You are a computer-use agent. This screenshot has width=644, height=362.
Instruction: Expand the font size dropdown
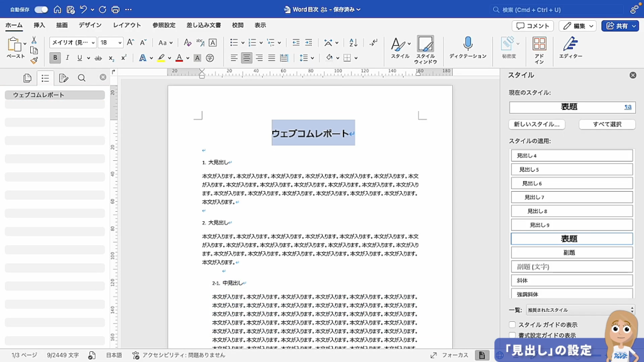pyautogui.click(x=118, y=43)
